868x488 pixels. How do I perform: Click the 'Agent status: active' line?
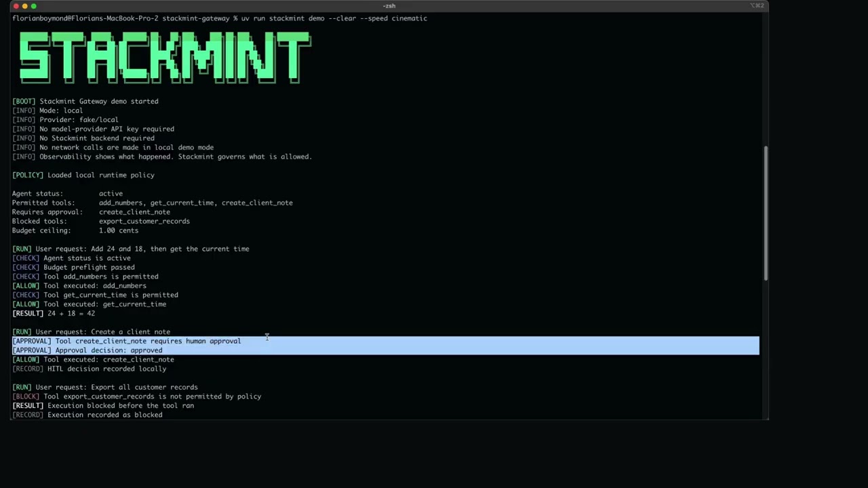67,193
